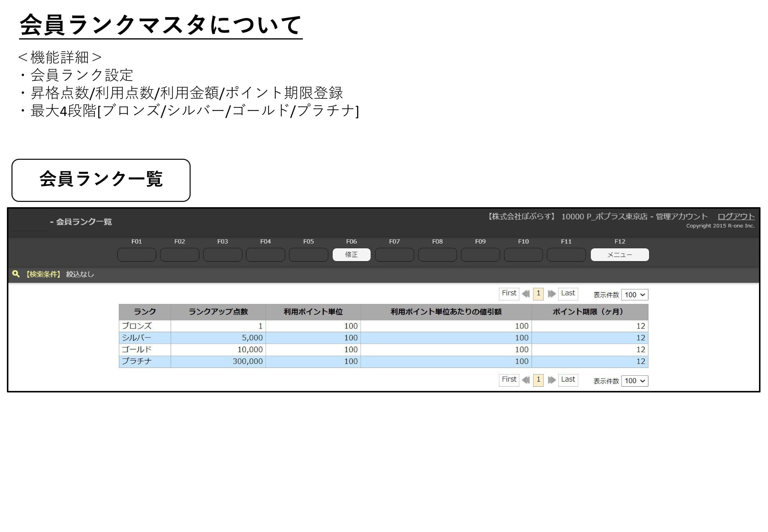Select the プラチナ rank row
Viewport: 768px width, 532px height.
[x=137, y=361]
